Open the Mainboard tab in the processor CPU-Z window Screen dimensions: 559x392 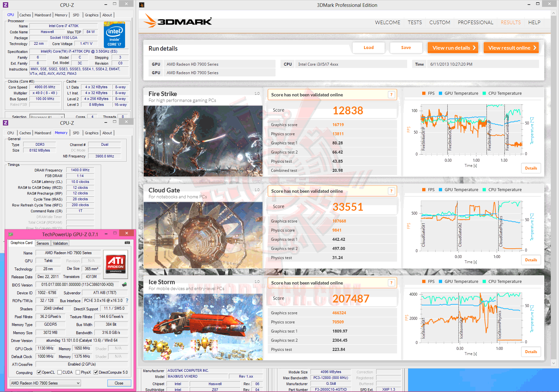pos(43,15)
